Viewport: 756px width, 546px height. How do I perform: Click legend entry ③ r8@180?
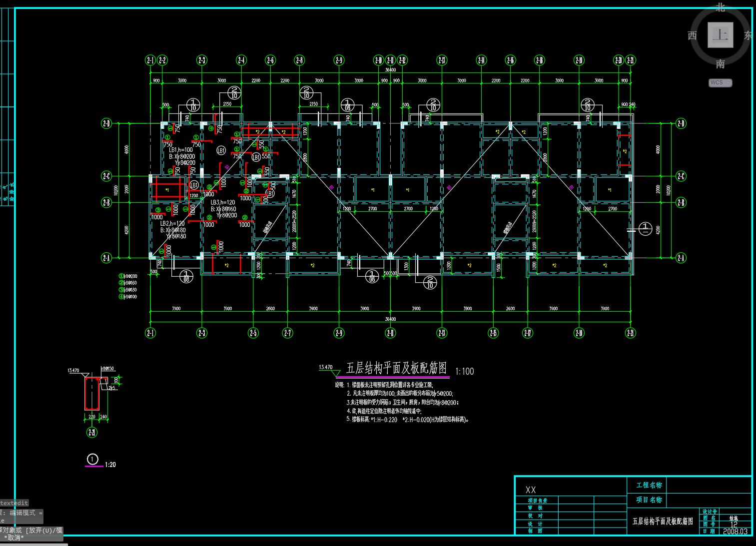[x=128, y=290]
